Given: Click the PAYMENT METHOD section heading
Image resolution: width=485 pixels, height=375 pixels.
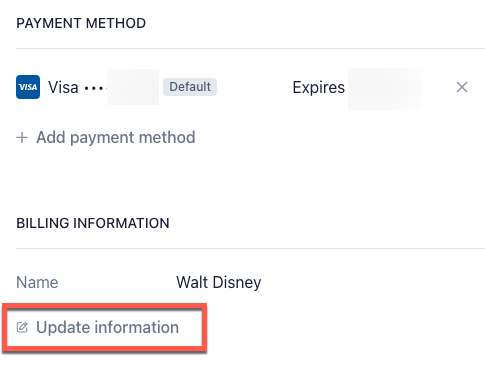Looking at the screenshot, I should 81,23.
